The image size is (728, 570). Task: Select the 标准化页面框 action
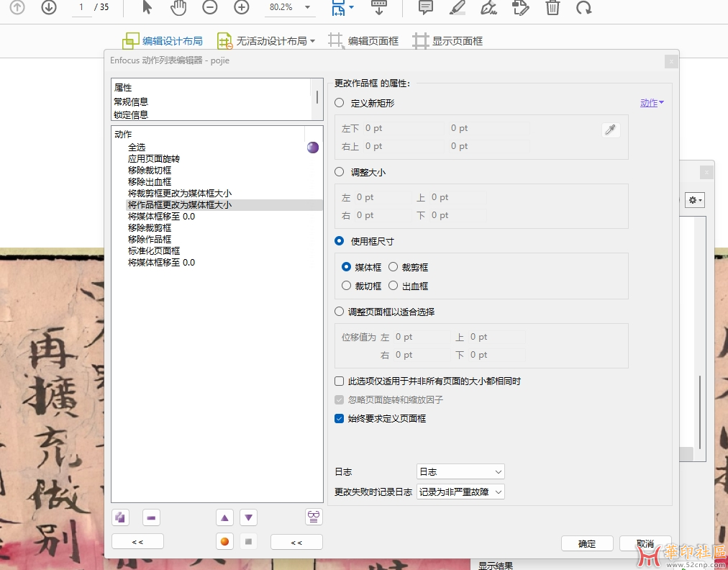[x=154, y=251]
